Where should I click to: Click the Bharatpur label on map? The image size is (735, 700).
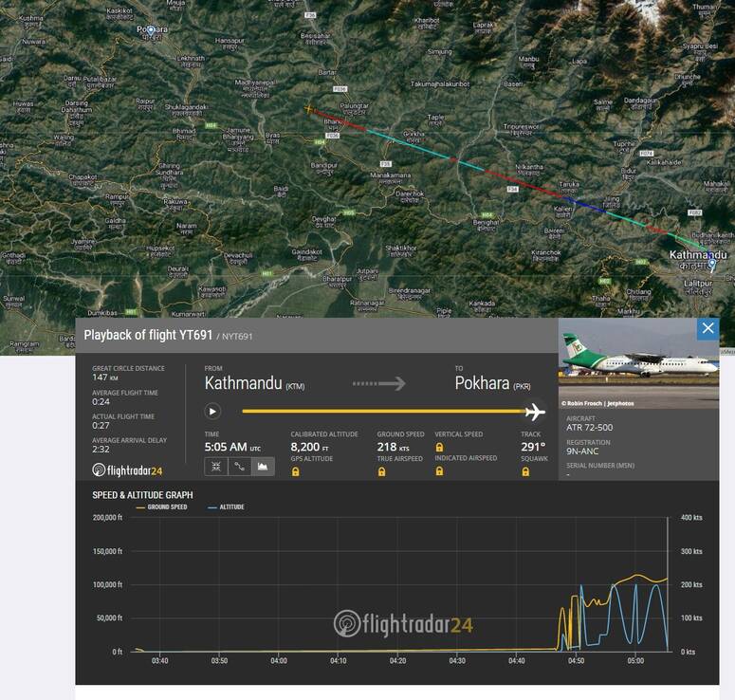(x=337, y=279)
